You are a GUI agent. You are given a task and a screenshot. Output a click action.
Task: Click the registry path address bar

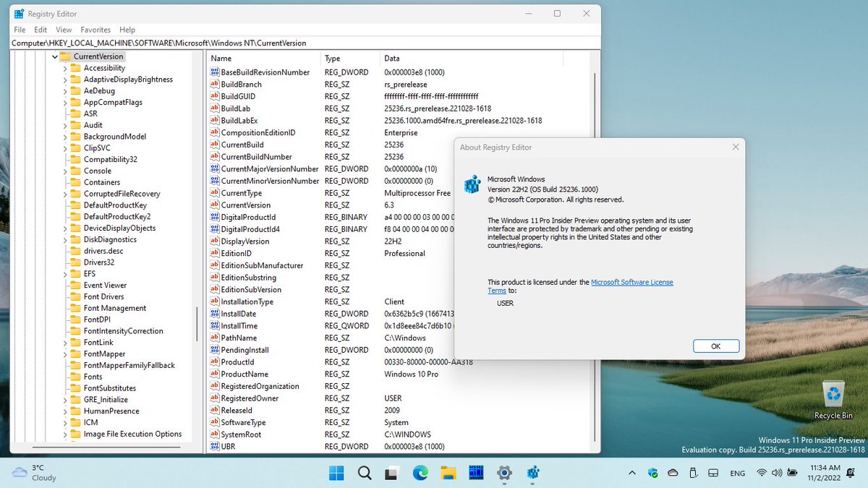305,43
